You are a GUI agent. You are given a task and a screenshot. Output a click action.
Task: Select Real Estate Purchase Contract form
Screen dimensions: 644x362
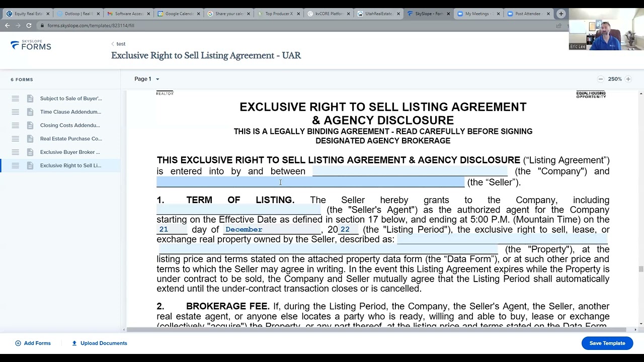click(x=71, y=139)
